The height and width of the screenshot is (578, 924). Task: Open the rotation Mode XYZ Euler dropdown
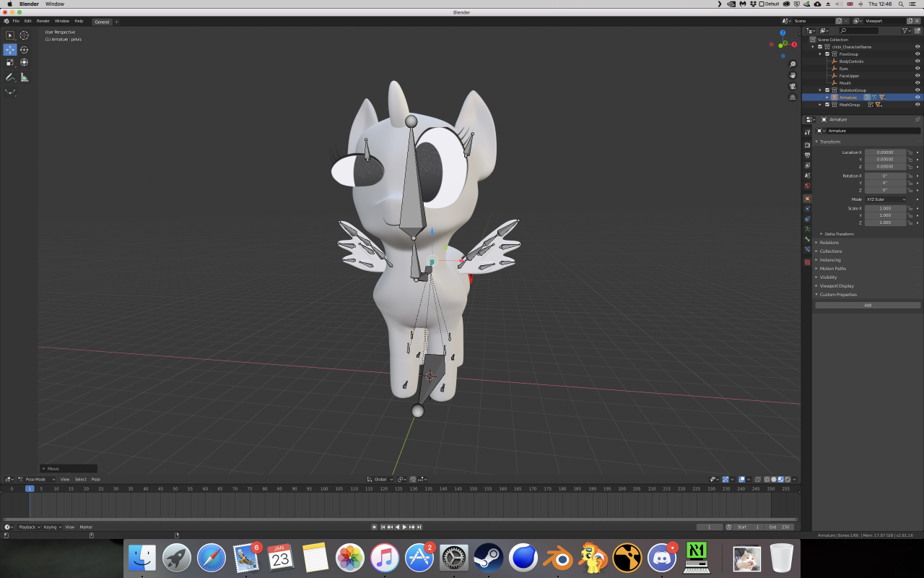click(x=886, y=199)
